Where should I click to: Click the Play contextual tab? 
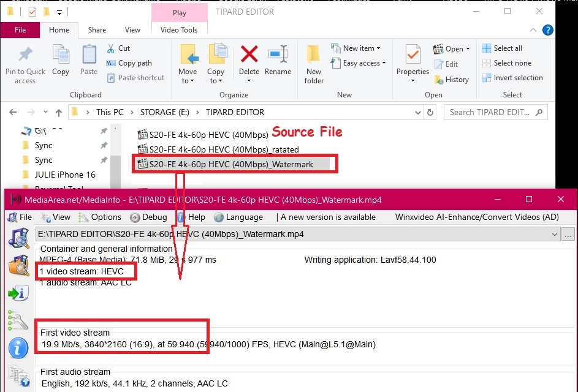180,12
